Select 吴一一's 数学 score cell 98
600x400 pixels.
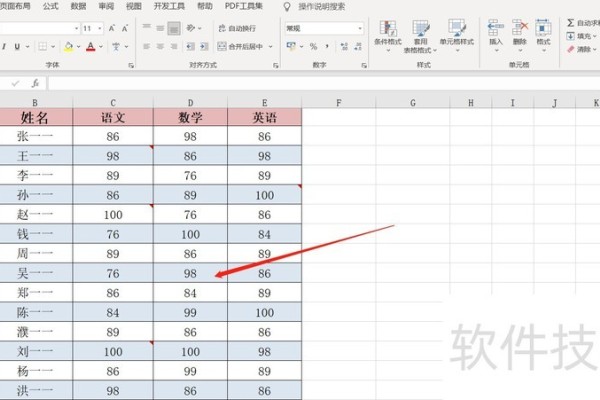190,273
